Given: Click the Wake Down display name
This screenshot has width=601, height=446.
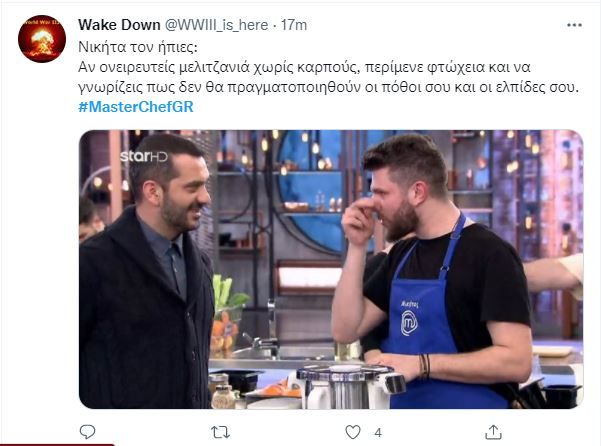Looking at the screenshot, I should 119,25.
